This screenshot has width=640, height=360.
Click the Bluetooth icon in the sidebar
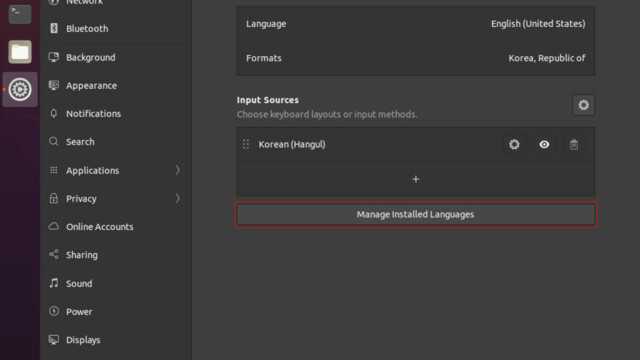tap(54, 28)
